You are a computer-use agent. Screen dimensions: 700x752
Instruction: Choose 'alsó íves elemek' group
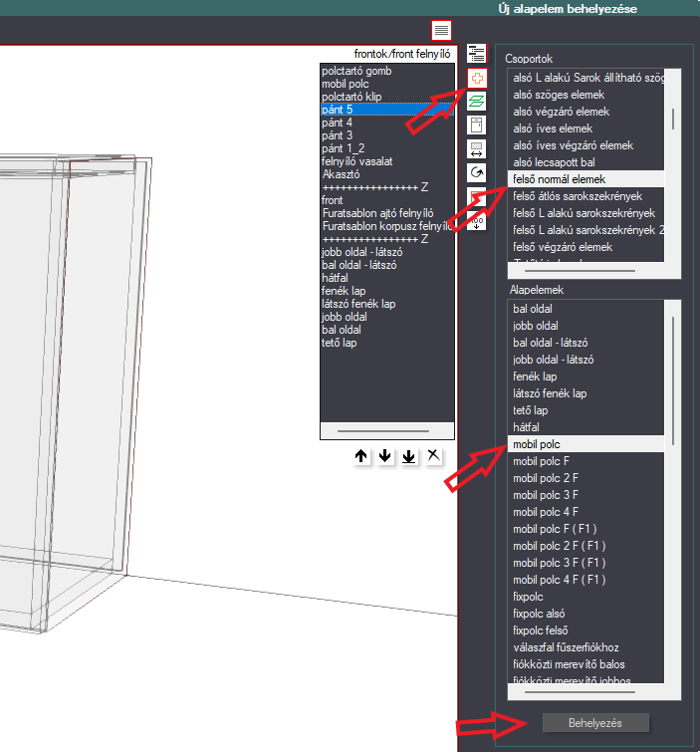(x=553, y=128)
